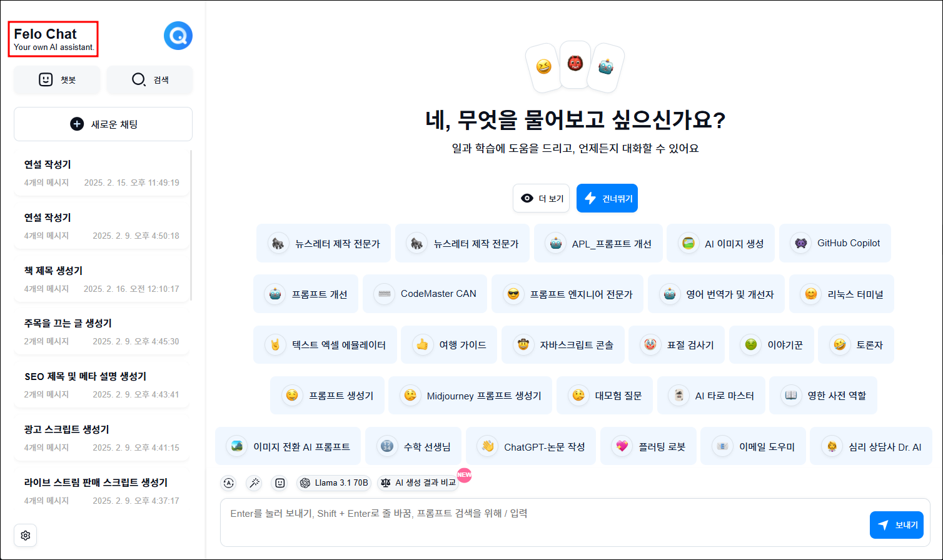The width and height of the screenshot is (943, 560).
Task: Open the Llama 3.1 70B model selector
Action: 334,482
